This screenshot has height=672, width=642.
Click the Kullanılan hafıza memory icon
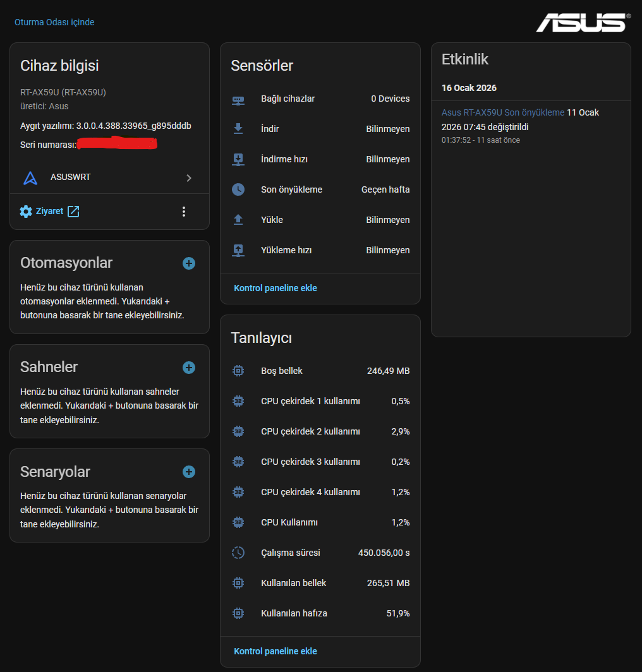pos(238,614)
